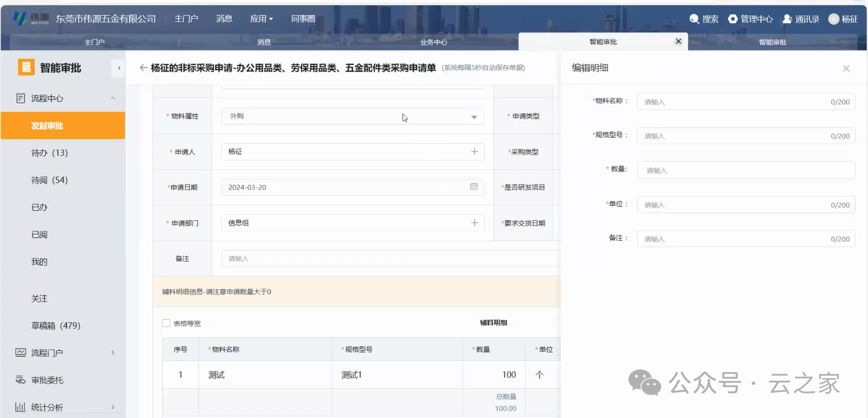Click the 测试1 specification cell
The image size is (868, 418).
[x=397, y=375]
